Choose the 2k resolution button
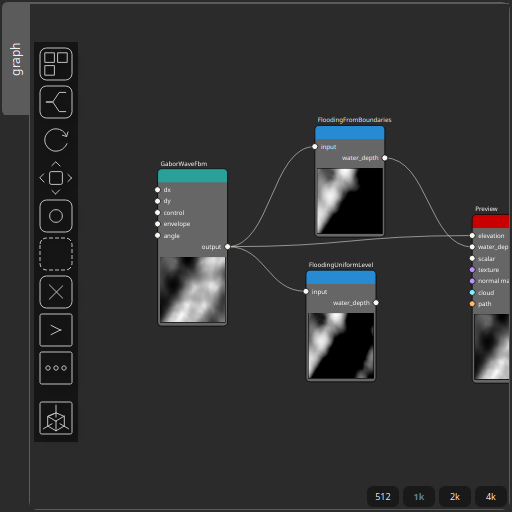 click(455, 497)
